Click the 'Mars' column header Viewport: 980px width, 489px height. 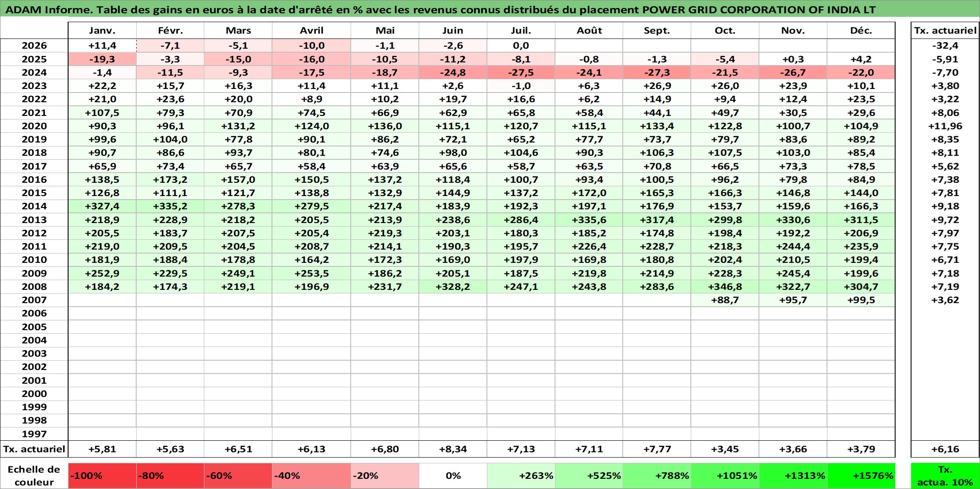(x=238, y=31)
